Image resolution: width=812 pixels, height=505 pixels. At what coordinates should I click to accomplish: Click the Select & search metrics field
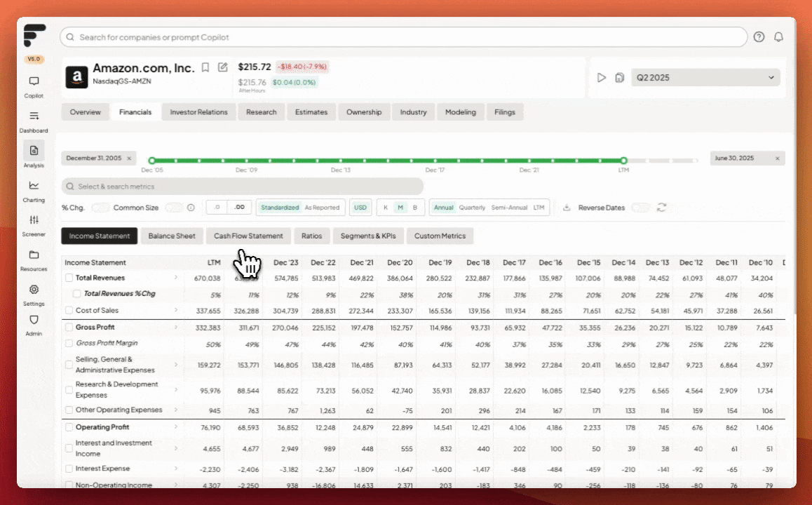[x=243, y=187]
